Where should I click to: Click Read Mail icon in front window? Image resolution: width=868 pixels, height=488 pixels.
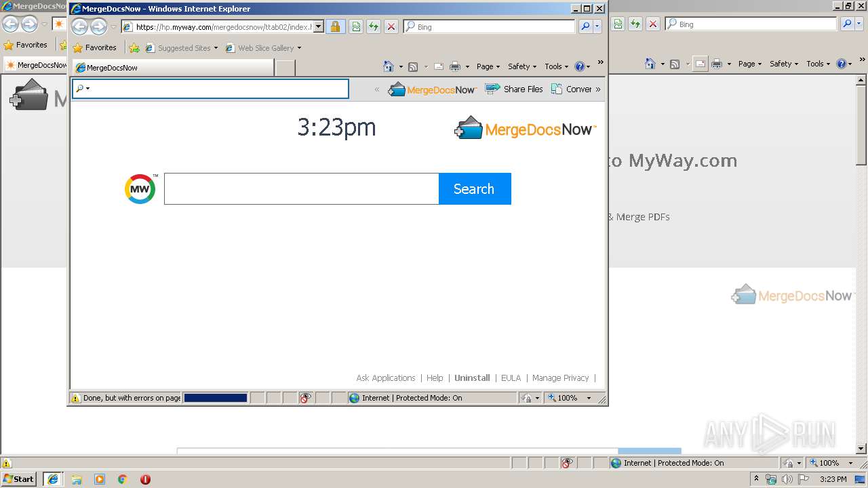coord(439,66)
